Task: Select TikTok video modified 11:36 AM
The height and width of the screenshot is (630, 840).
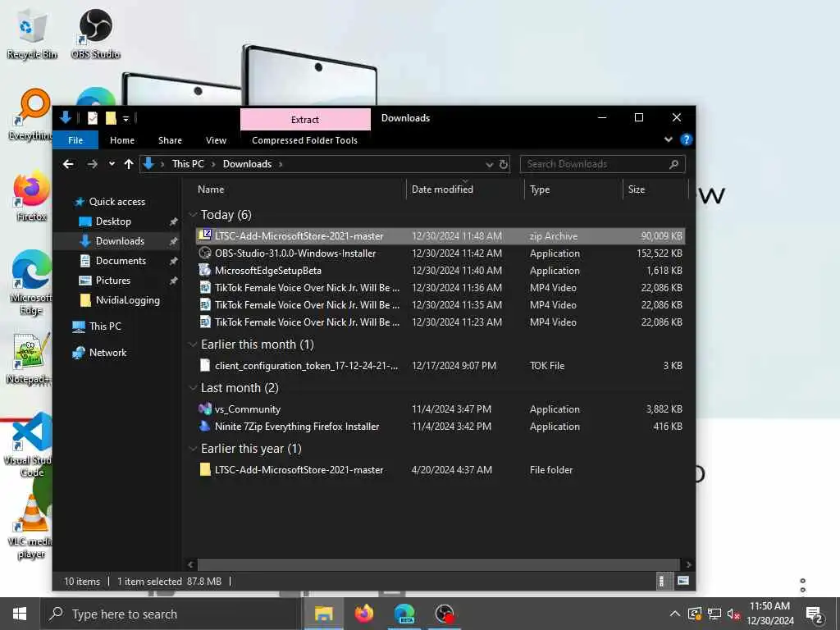Action: point(440,288)
